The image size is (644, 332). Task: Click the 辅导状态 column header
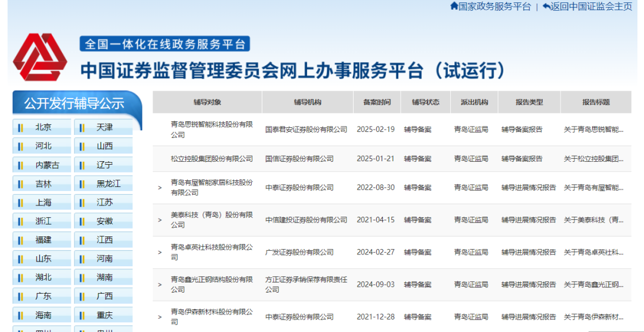pyautogui.click(x=426, y=103)
